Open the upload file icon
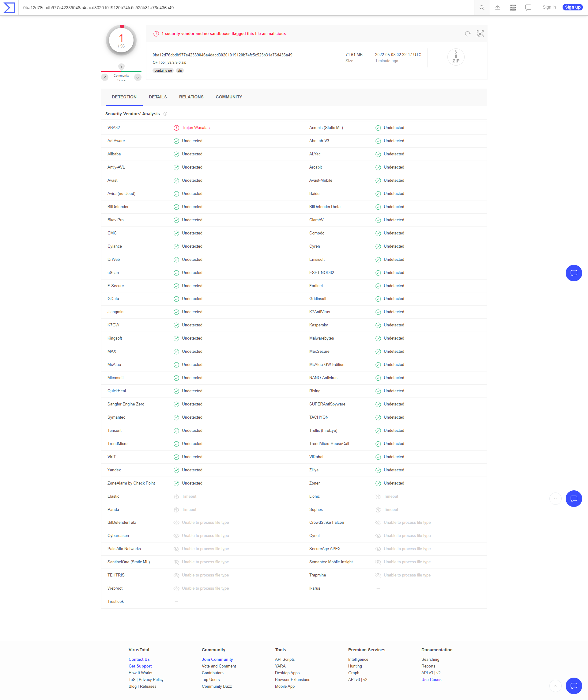 [x=497, y=8]
